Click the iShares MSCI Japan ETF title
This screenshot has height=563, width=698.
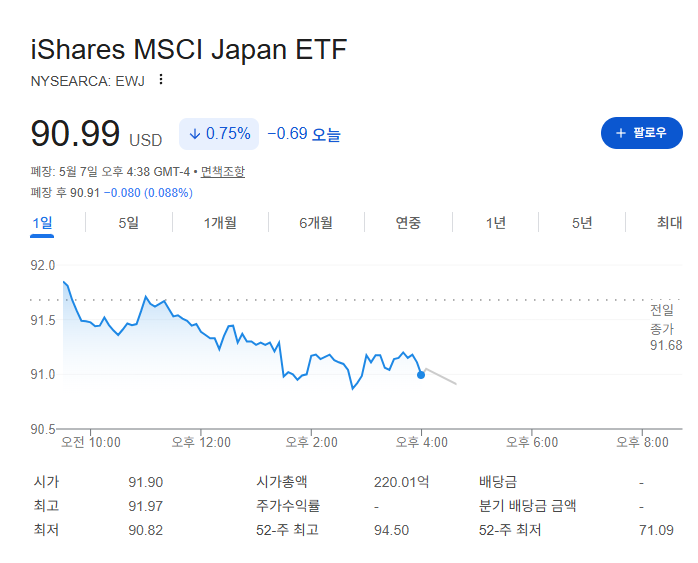click(189, 49)
